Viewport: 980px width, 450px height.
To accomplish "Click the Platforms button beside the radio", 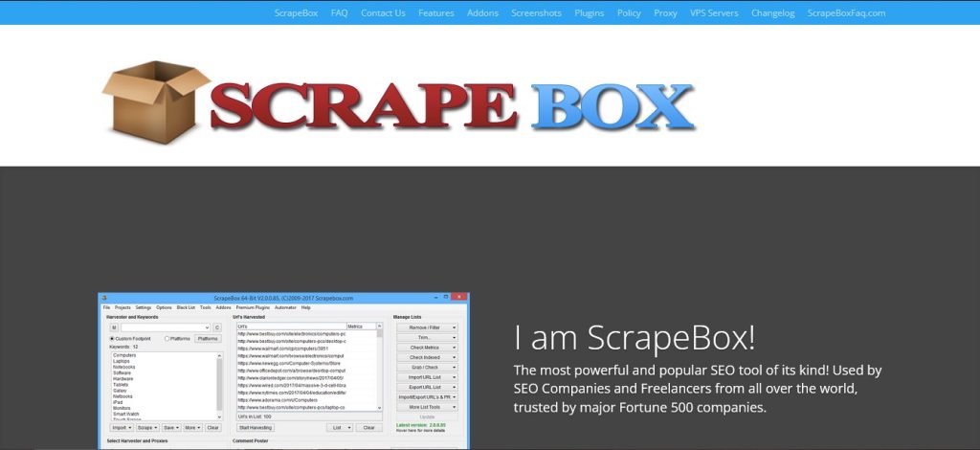I will point(208,339).
